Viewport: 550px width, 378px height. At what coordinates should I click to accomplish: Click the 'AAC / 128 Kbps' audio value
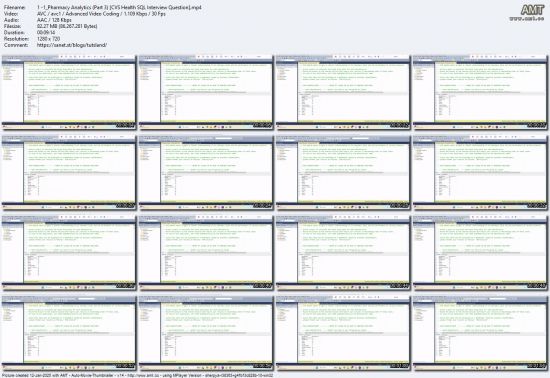(x=54, y=20)
